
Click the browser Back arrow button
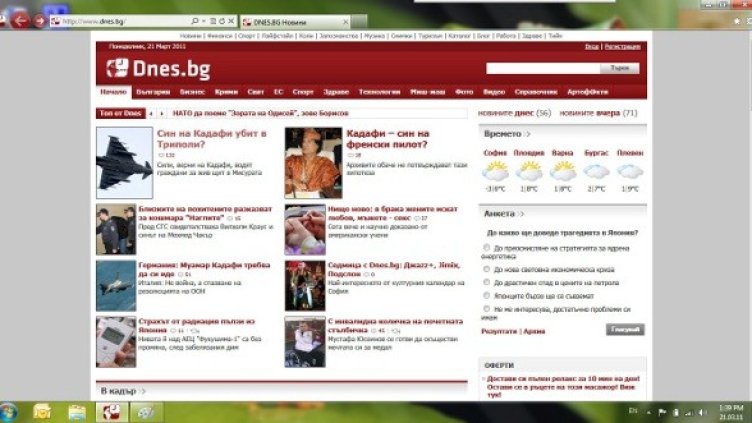click(x=19, y=20)
